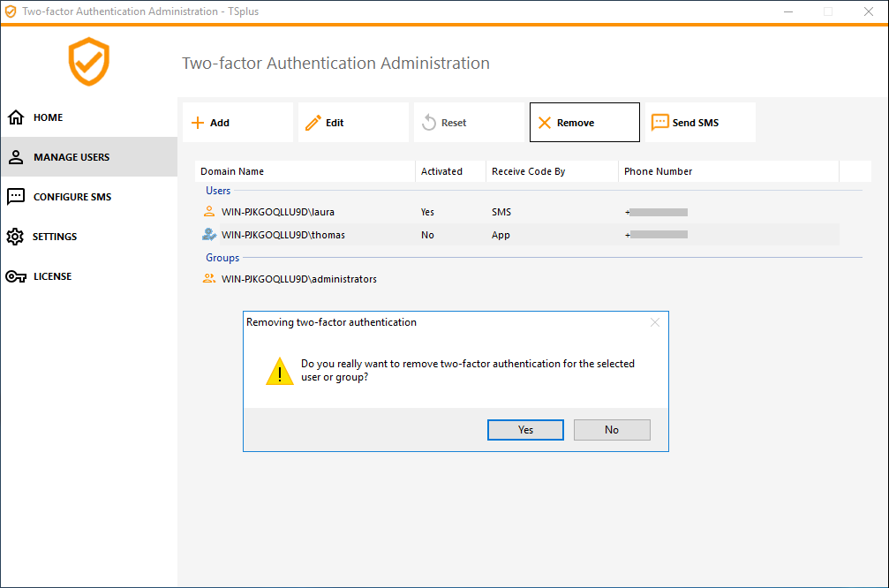889x588 pixels.
Task: Select the Manage Users sidebar item
Action: [x=71, y=157]
